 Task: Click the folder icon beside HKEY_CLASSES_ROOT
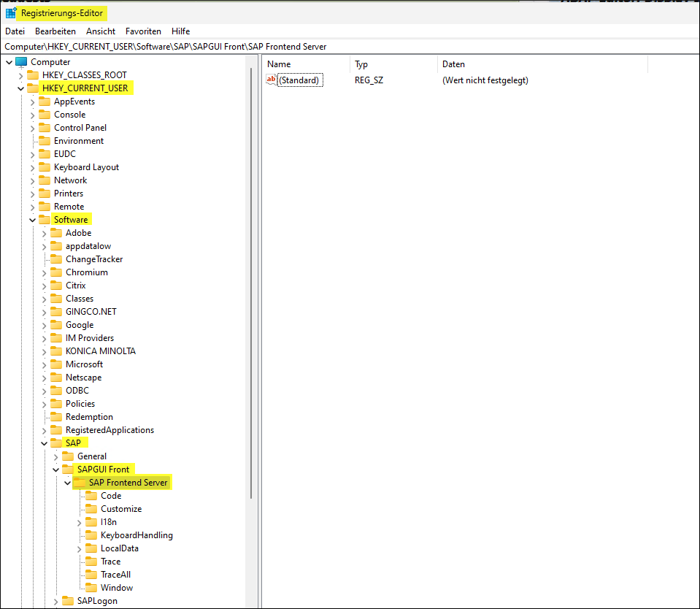pos(33,75)
